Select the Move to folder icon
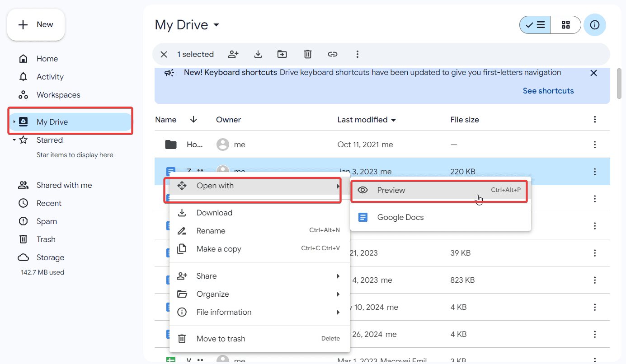 pyautogui.click(x=282, y=54)
